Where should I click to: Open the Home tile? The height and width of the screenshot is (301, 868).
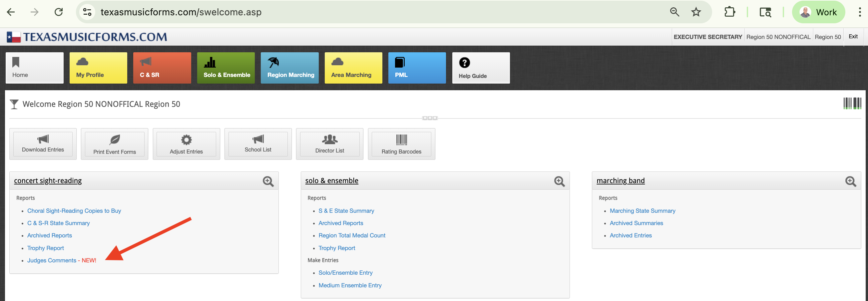tap(34, 68)
